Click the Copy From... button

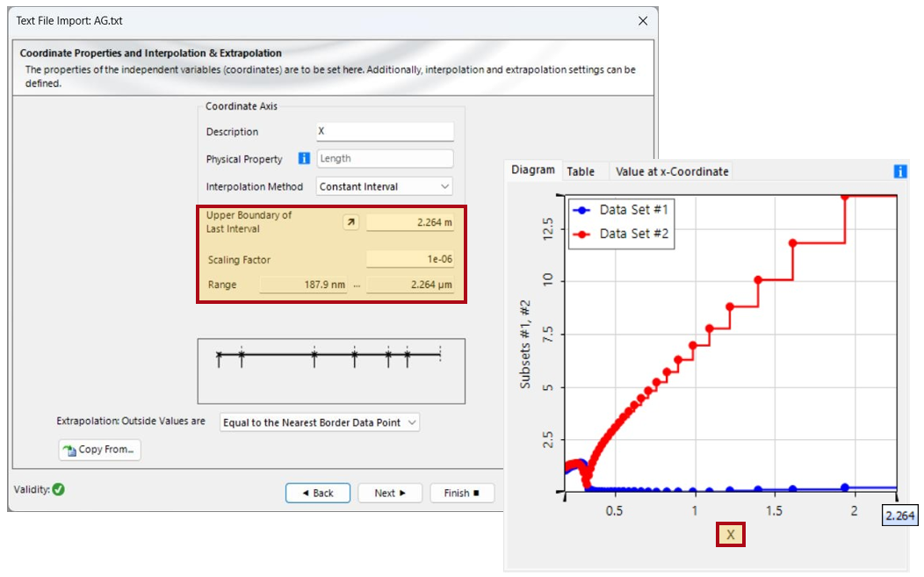point(99,450)
